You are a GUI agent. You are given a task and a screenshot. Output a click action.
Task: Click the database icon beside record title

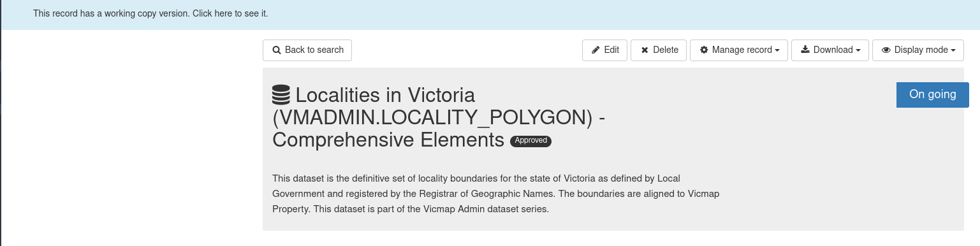point(281,95)
